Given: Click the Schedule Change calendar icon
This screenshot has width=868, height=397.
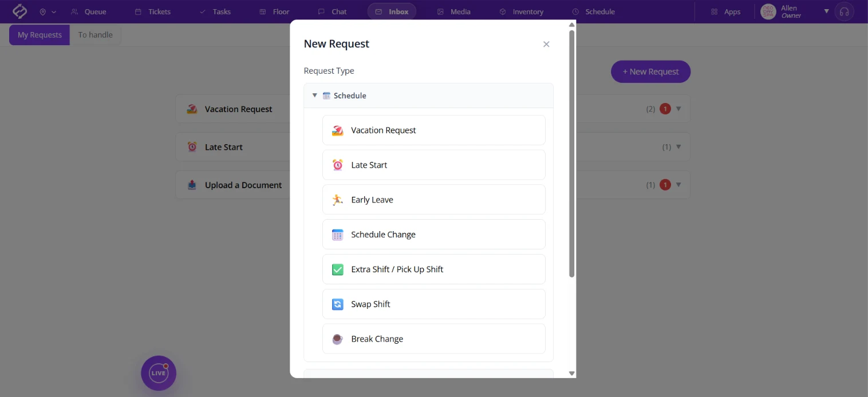Looking at the screenshot, I should click(x=338, y=235).
